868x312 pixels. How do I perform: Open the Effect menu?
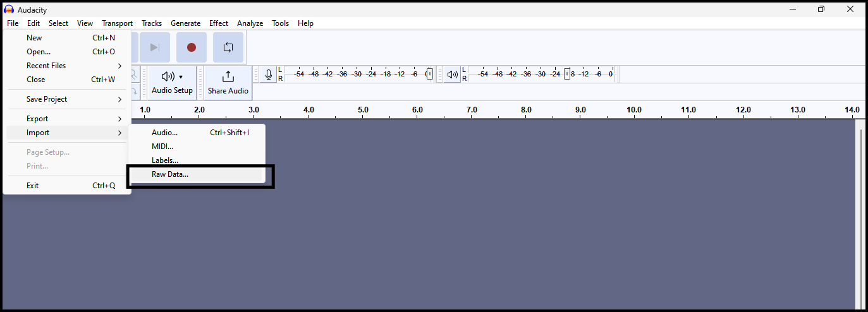click(x=219, y=23)
